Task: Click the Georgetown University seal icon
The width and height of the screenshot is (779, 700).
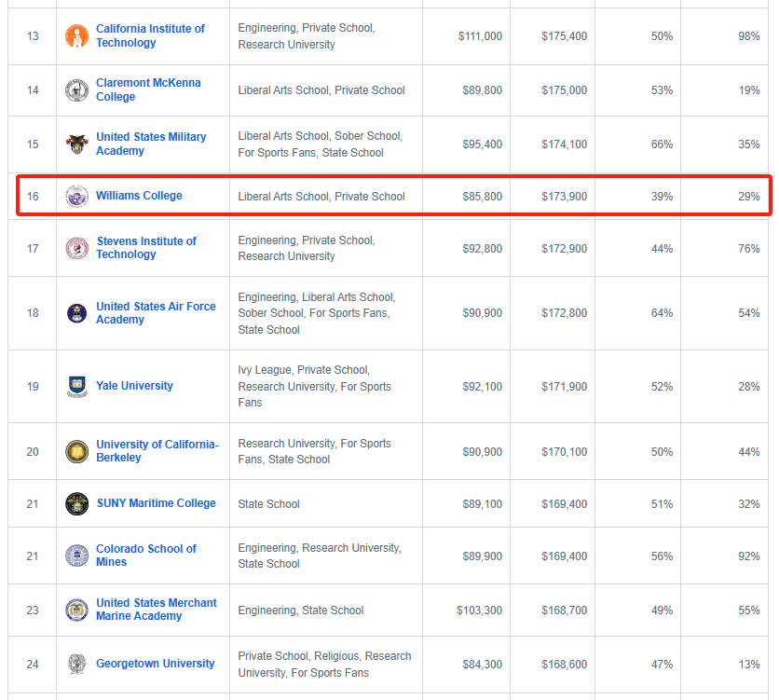Action: tap(77, 665)
